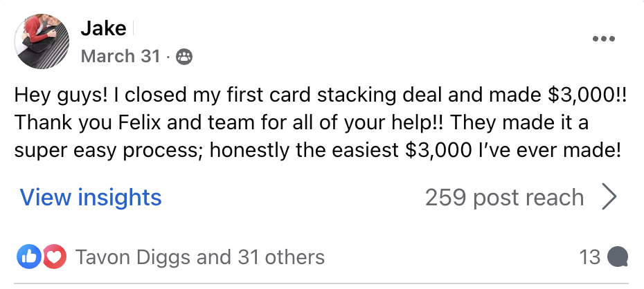
Task: Click the 259 post reach label
Action: coord(504,198)
